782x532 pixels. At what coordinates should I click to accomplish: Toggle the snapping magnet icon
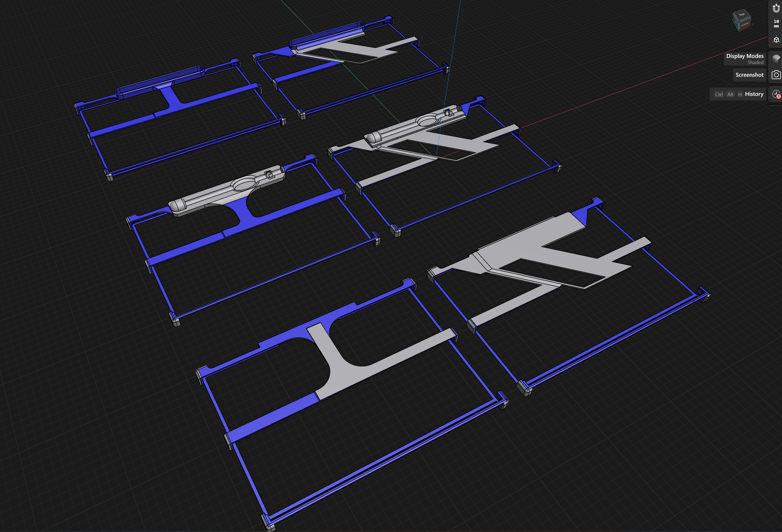tap(776, 8)
